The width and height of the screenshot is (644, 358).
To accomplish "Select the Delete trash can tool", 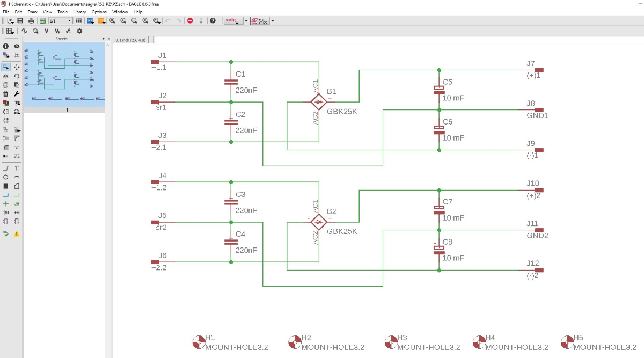I will (x=6, y=94).
